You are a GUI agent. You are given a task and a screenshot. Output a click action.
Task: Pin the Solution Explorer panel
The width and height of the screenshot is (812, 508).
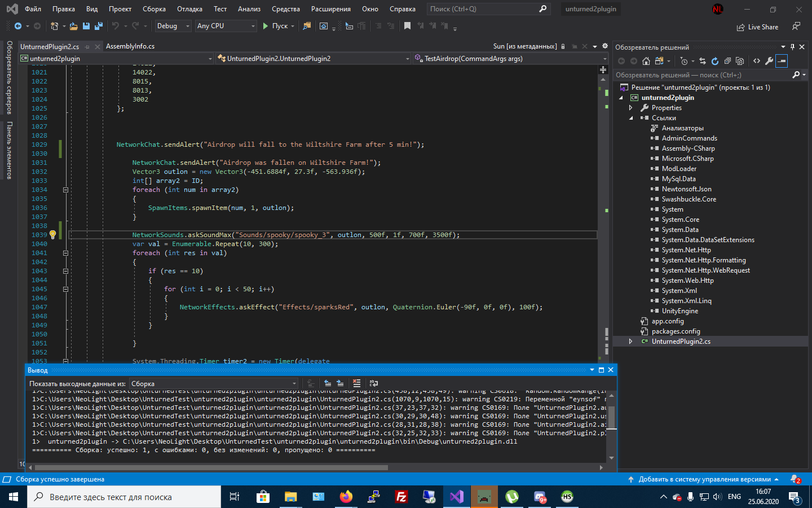pyautogui.click(x=792, y=47)
